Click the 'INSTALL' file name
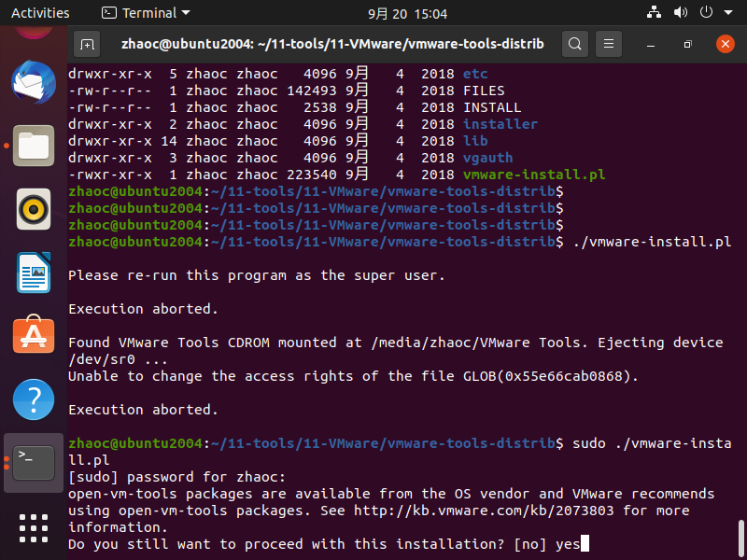The width and height of the screenshot is (747, 560). tap(492, 107)
